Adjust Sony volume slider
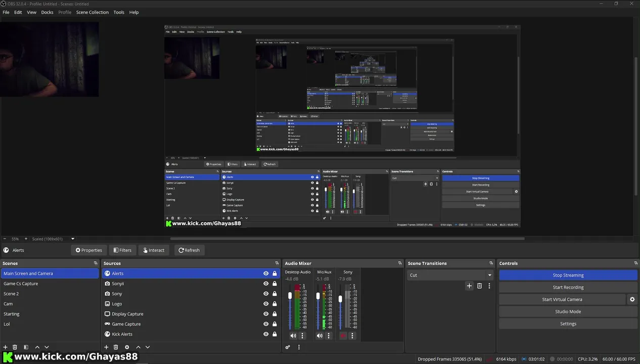 (341, 299)
